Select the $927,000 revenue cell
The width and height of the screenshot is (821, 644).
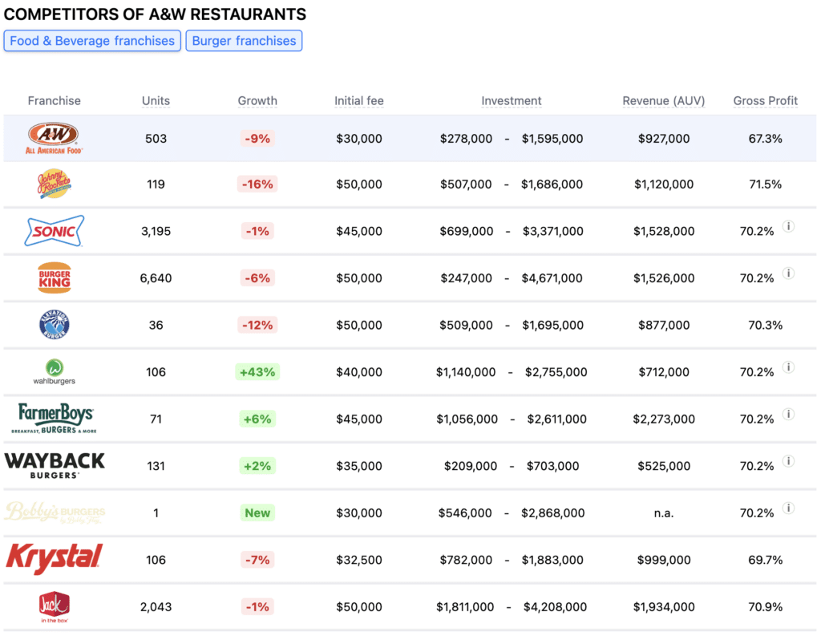(x=663, y=138)
